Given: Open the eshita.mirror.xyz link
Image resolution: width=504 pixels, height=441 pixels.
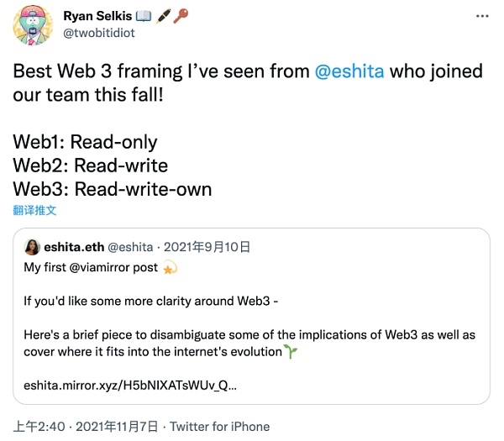Looking at the screenshot, I should pos(129,386).
